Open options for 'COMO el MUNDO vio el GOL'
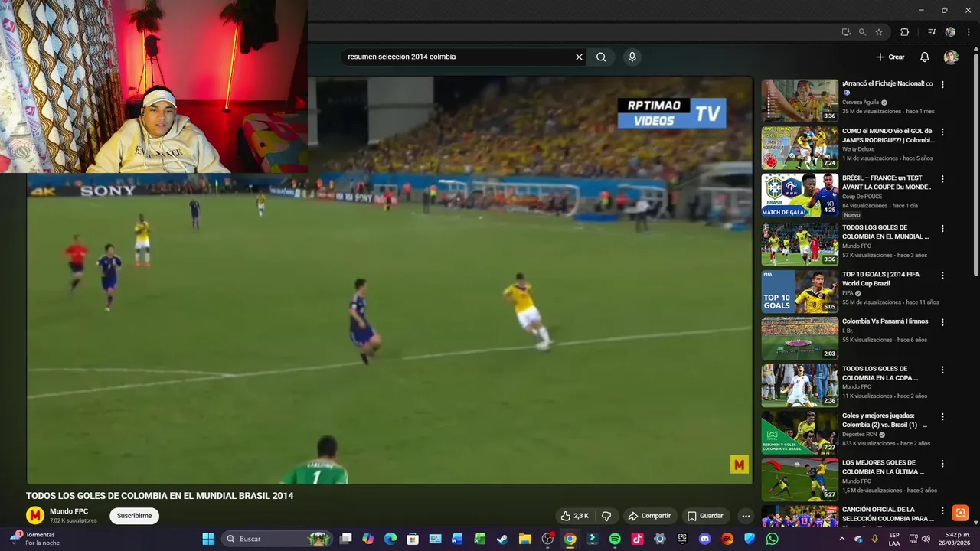Screen dimensions: 980x551 942,132
